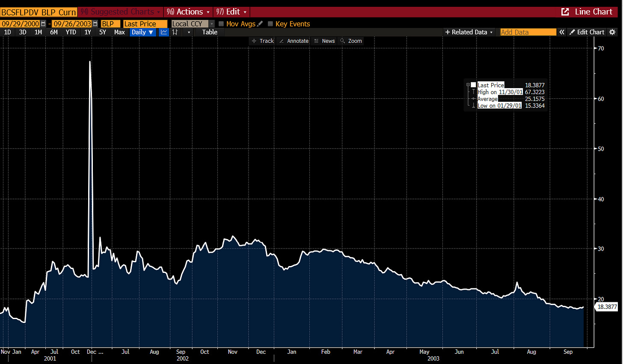623x364 pixels.
Task: Open the Edit menu
Action: click(231, 12)
